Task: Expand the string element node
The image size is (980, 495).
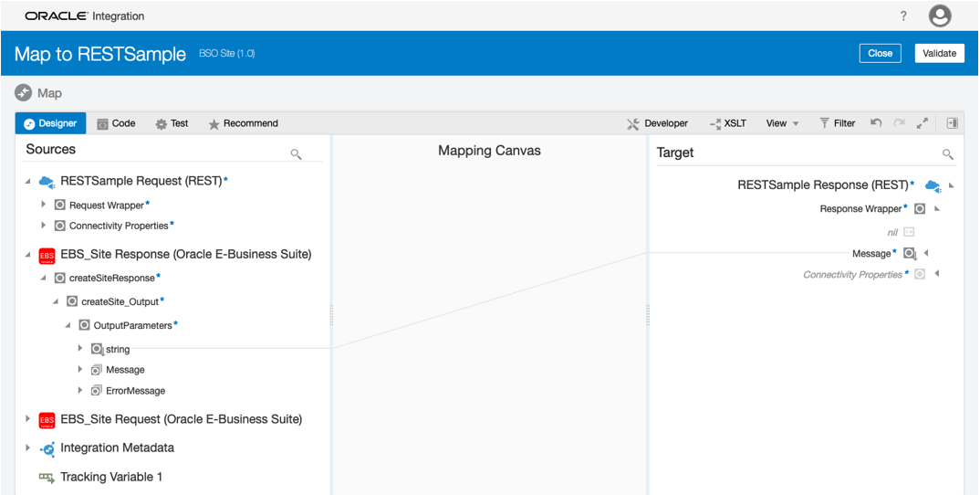Action: coord(80,348)
